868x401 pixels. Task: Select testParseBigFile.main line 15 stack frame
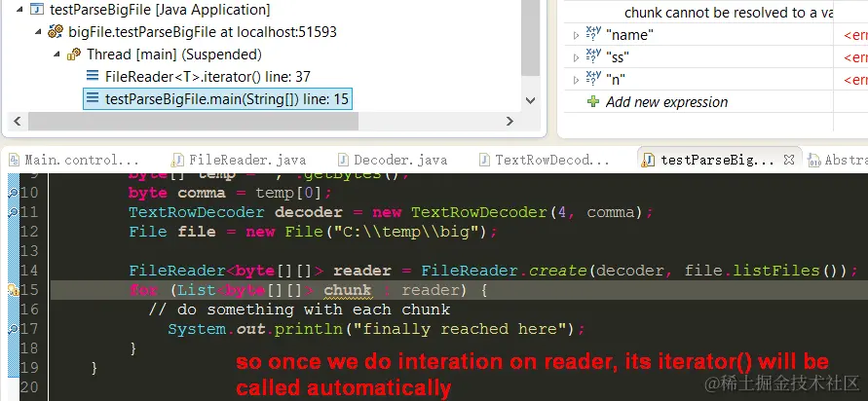[x=217, y=99]
